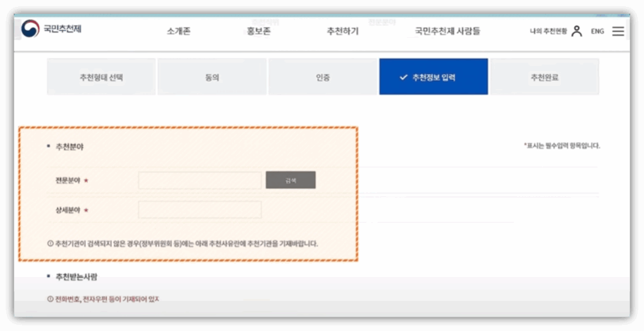Click the 검색 button
Screen dimensions: 644x331
pos(291,180)
